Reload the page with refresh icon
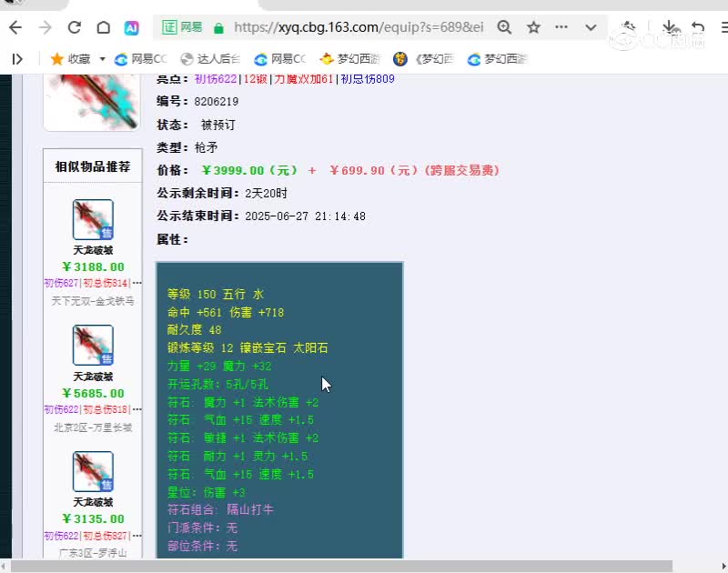The image size is (728, 573). point(75,27)
